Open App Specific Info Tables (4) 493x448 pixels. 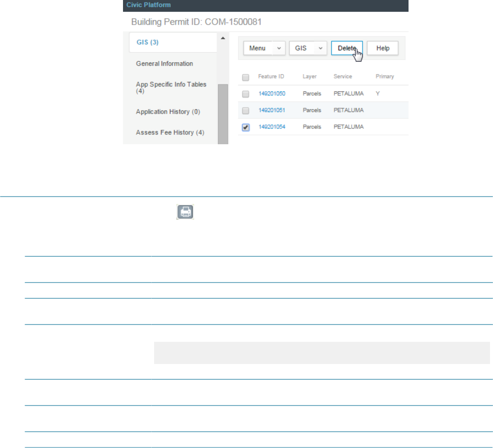171,87
